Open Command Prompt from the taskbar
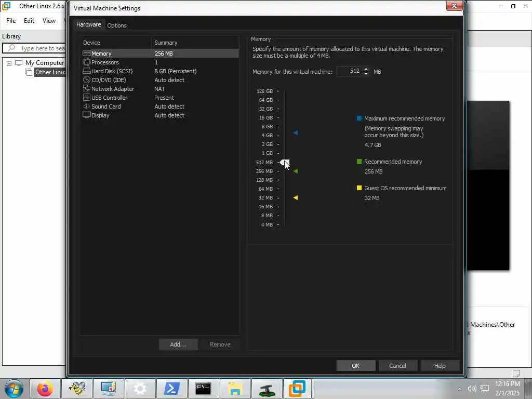This screenshot has width=532, height=399. (x=203, y=389)
